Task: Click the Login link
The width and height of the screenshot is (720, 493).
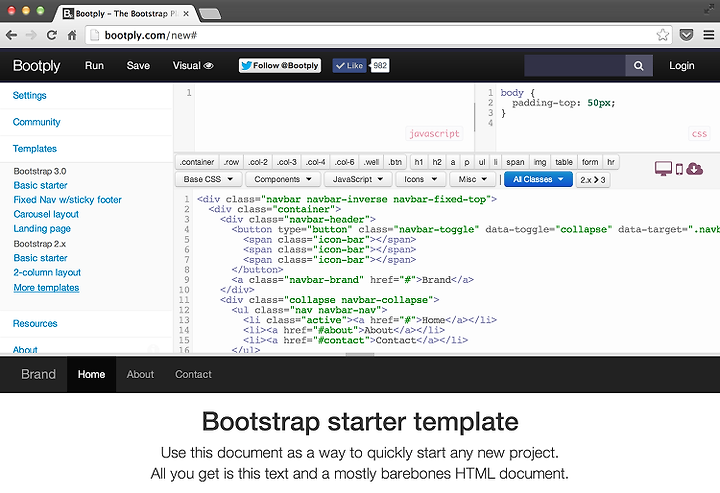Action: tap(681, 66)
